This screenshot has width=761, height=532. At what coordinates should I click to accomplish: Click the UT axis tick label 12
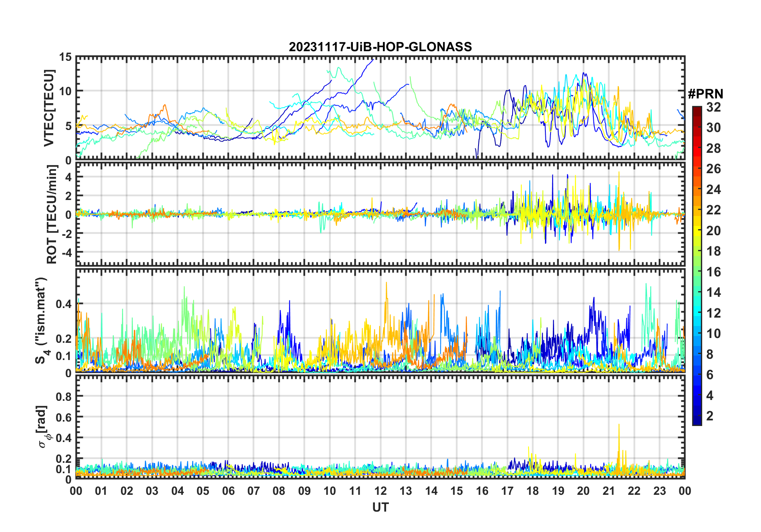[380, 491]
